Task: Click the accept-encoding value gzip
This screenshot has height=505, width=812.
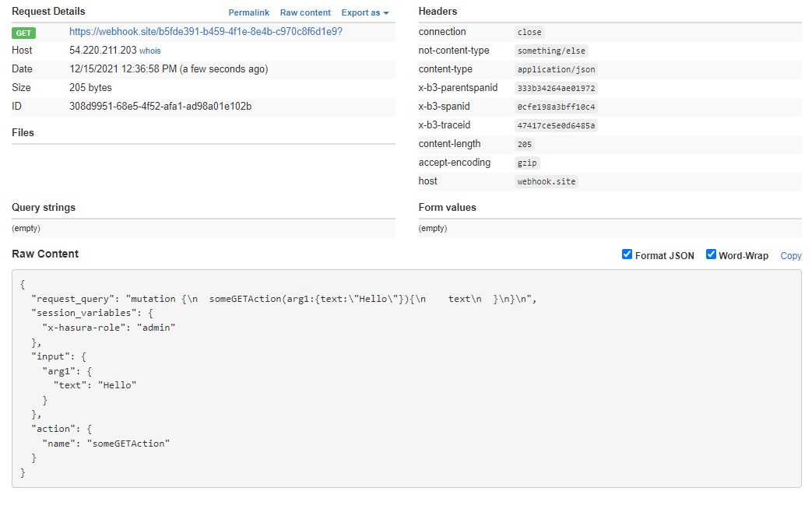Action: point(527,162)
